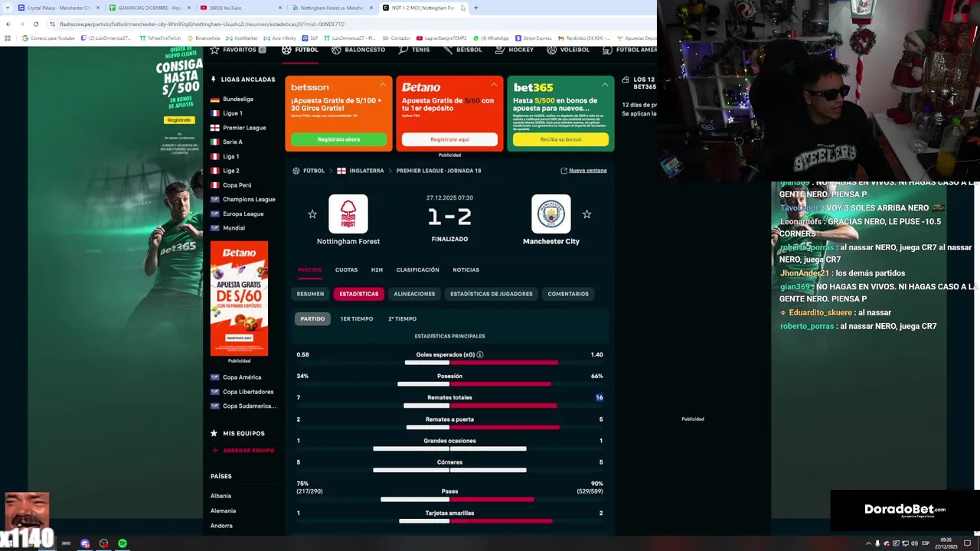This screenshot has height=551, width=980.
Task: Go back in browser history
Action: click(x=8, y=24)
